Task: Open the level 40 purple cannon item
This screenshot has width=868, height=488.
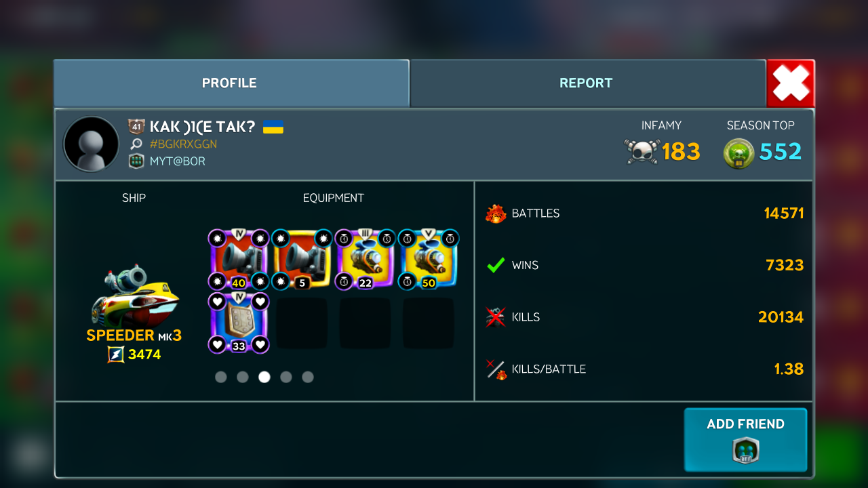Action: click(x=239, y=260)
